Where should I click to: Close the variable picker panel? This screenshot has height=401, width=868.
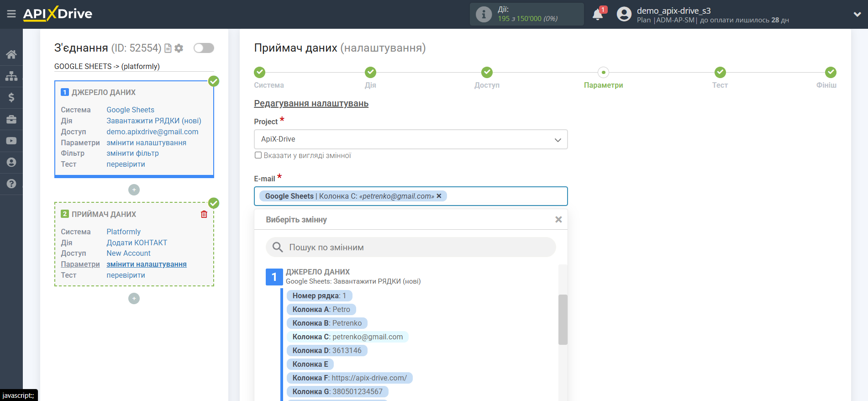[558, 220]
